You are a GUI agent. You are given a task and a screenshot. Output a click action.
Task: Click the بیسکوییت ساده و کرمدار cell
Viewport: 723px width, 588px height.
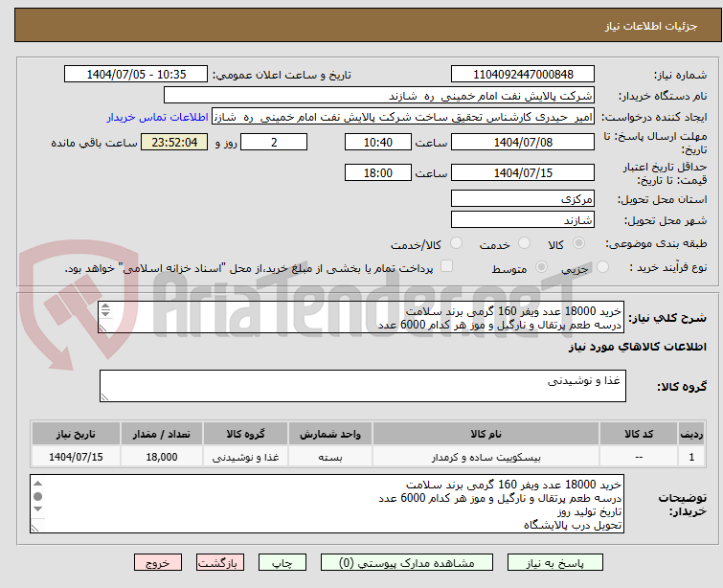coord(486,457)
